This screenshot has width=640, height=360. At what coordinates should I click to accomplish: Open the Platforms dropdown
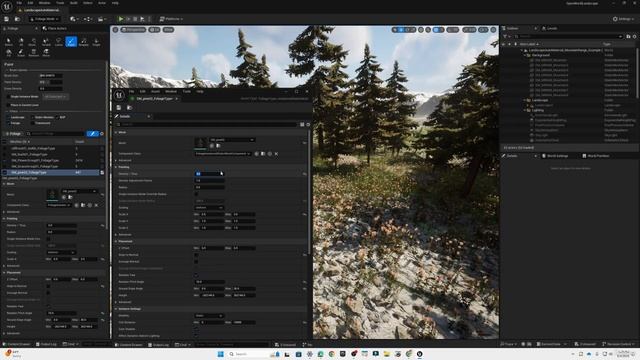coord(171,19)
